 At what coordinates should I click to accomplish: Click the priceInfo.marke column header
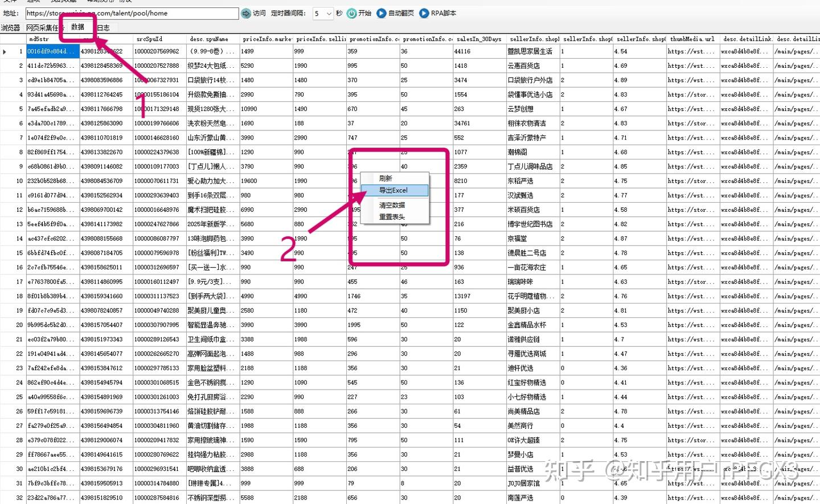[266, 39]
